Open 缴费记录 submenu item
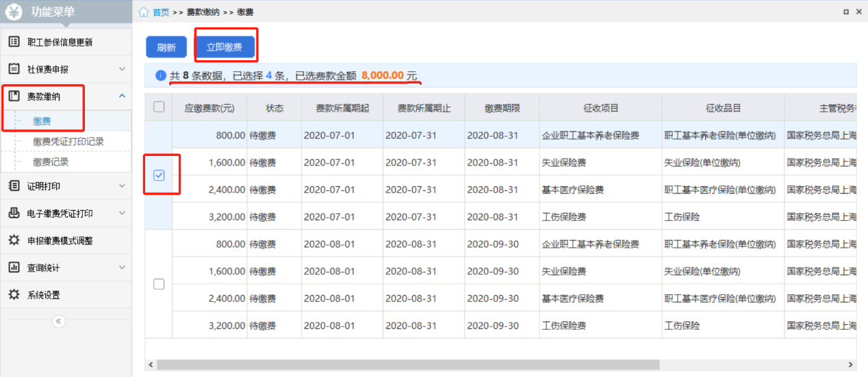The width and height of the screenshot is (868, 377). pyautogui.click(x=51, y=162)
